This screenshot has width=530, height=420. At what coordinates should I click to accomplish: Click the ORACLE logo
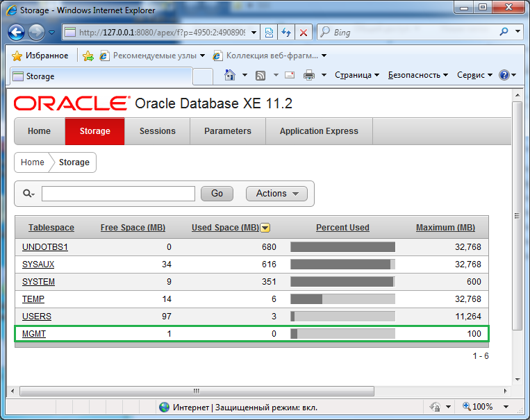72,103
